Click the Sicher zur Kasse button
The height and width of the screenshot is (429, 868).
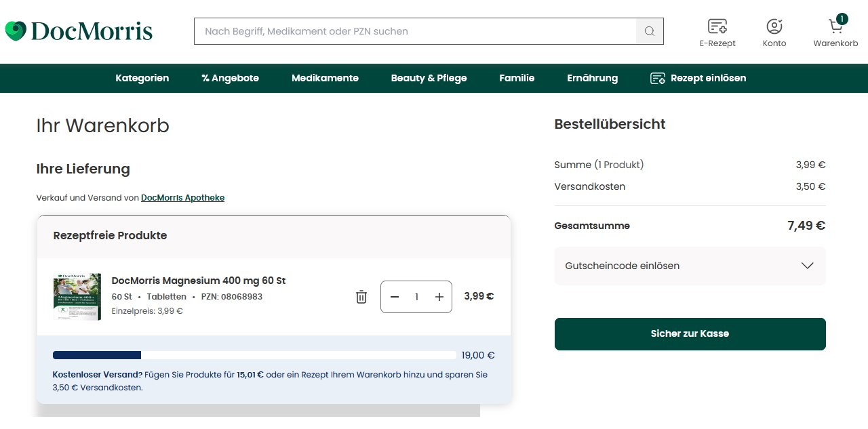pos(690,334)
